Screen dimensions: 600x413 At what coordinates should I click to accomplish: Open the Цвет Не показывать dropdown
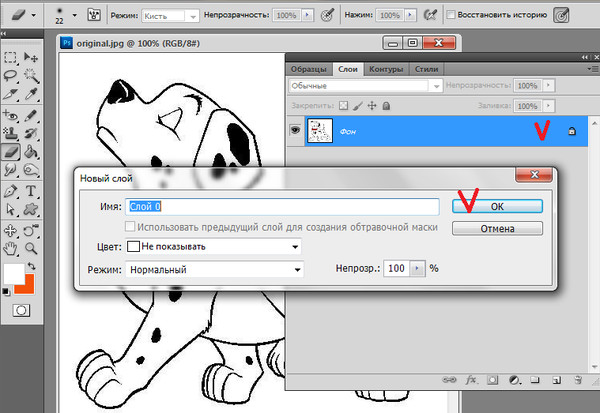[x=213, y=246]
